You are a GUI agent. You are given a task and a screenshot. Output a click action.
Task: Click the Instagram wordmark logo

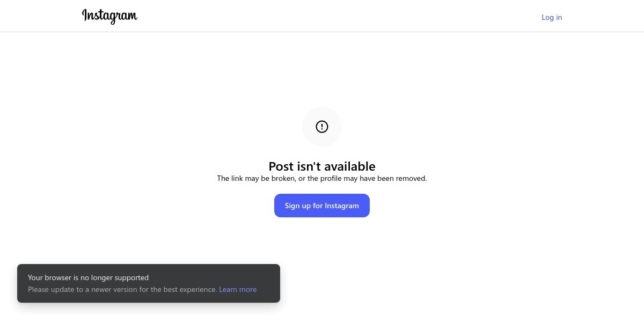click(109, 17)
